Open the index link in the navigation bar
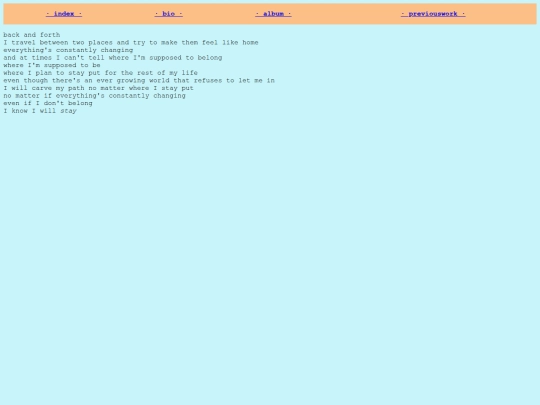540x405 pixels. [64, 14]
